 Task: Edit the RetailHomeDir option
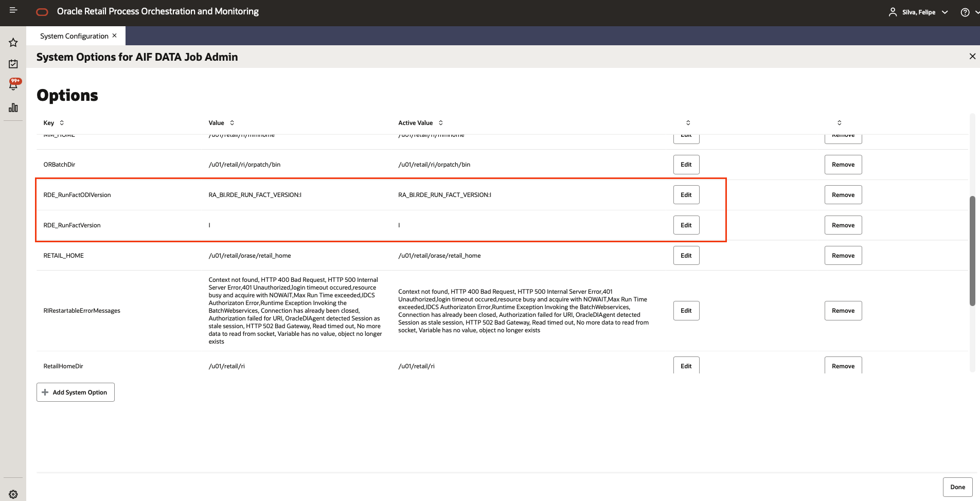[x=686, y=365]
